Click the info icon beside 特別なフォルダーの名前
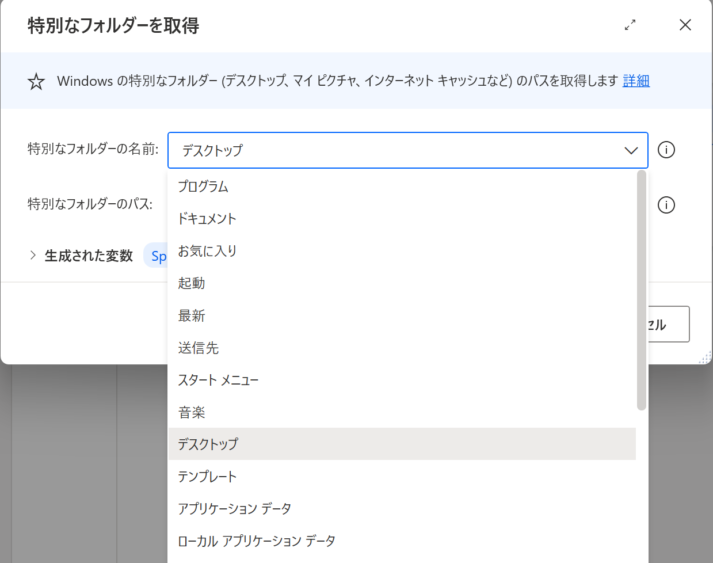The width and height of the screenshot is (713, 563). coord(666,150)
